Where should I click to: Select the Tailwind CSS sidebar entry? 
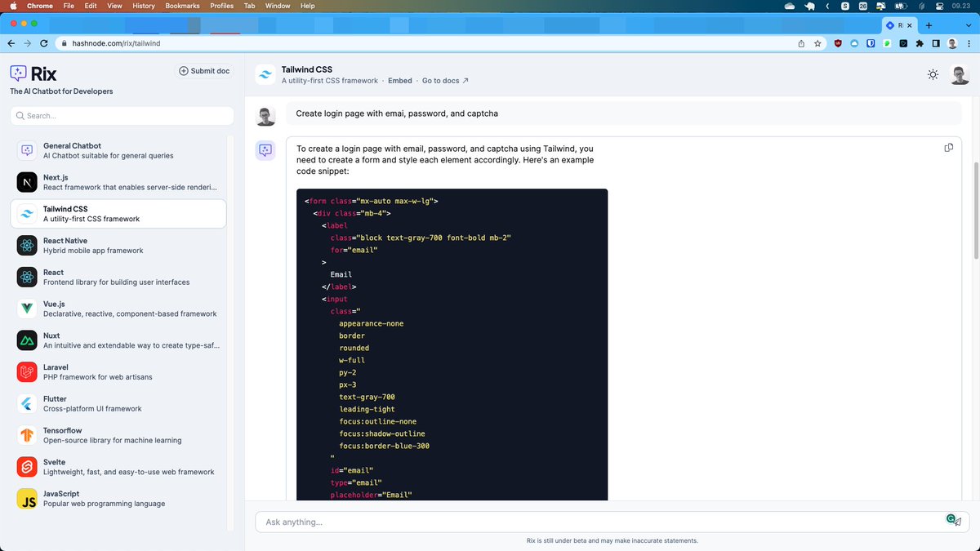pos(118,214)
